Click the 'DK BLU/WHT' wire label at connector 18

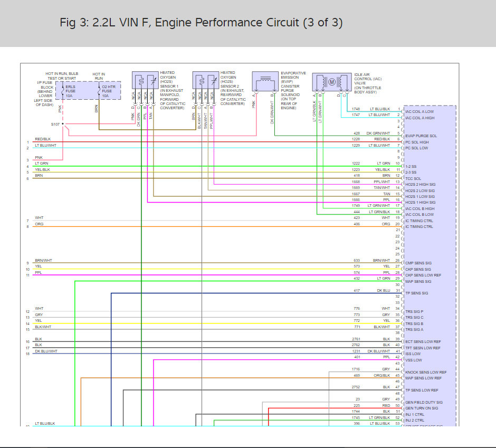pyautogui.click(x=46, y=351)
